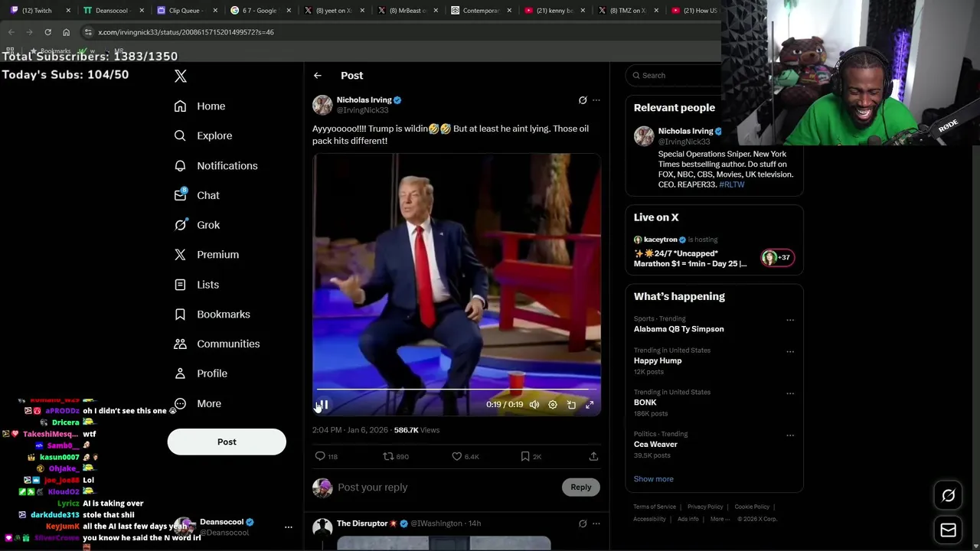The image size is (980, 551).
Task: Open options for BONK trend
Action: click(x=790, y=393)
